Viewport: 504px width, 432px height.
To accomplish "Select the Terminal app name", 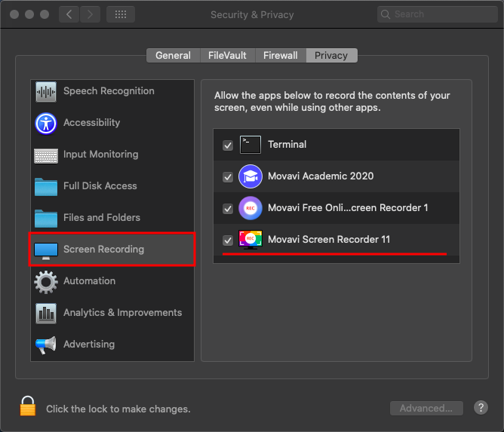I will pyautogui.click(x=287, y=145).
